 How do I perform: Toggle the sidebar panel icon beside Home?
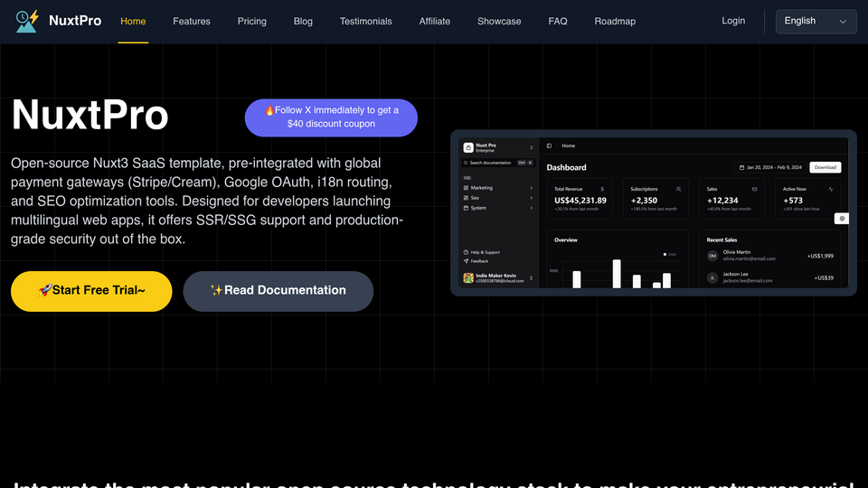[x=549, y=146]
